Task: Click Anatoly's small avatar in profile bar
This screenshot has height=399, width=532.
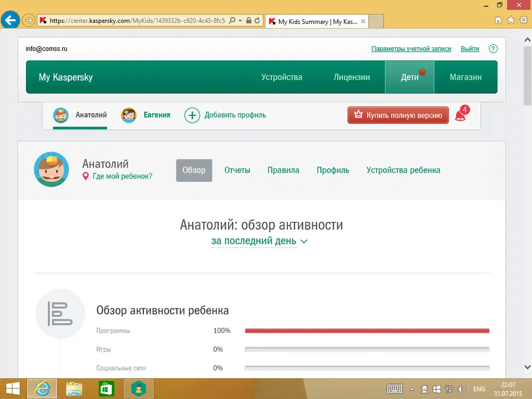Action: [x=61, y=115]
